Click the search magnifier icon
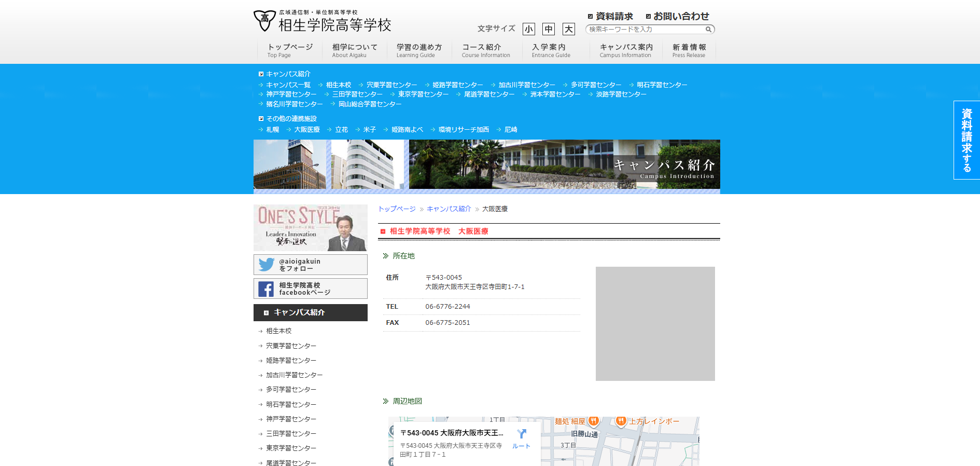Image resolution: width=980 pixels, height=466 pixels. (708, 30)
